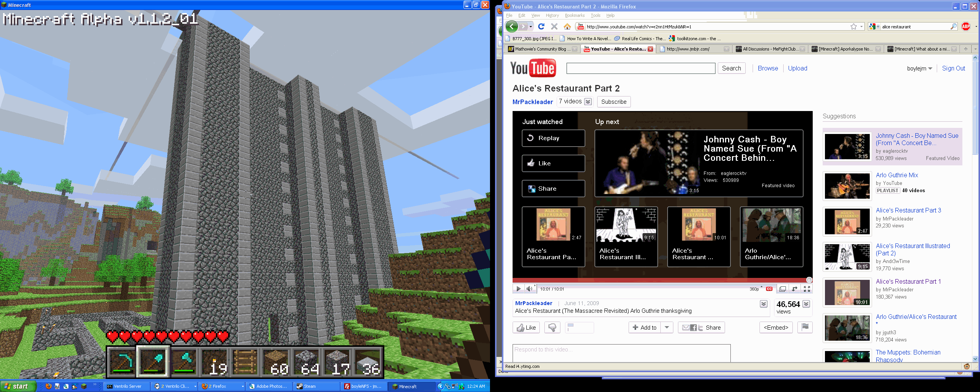Open Firefox navigation history dropdown arrow

[531, 26]
